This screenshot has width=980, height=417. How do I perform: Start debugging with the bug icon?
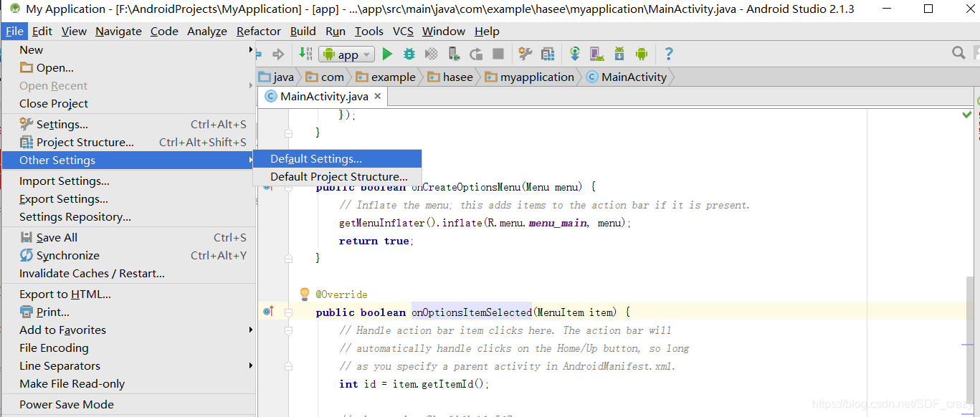click(x=409, y=54)
